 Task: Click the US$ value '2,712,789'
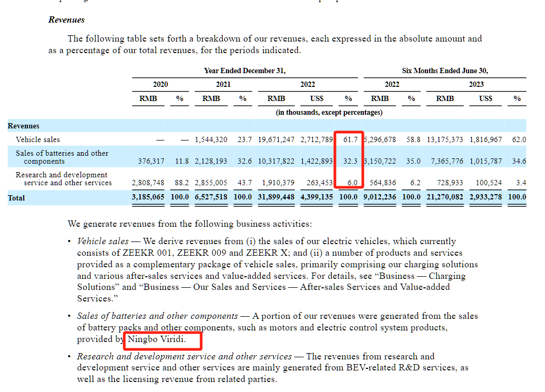(316, 139)
